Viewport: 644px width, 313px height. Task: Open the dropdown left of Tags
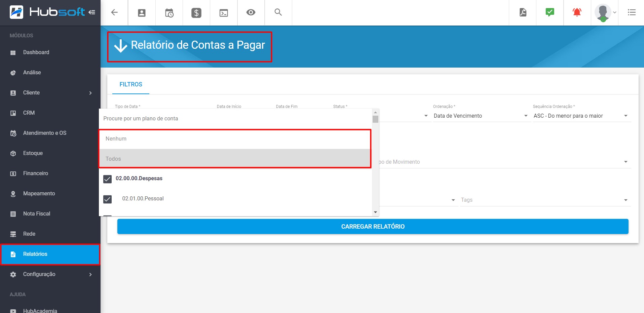[x=453, y=200]
